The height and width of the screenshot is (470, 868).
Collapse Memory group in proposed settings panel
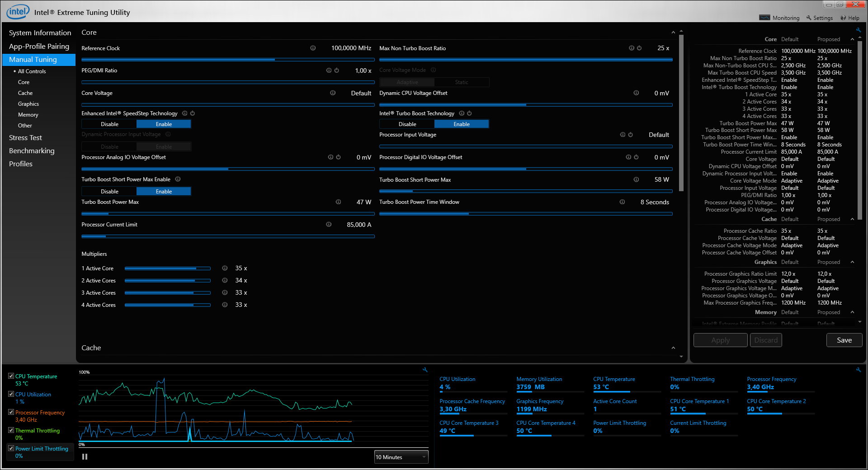pyautogui.click(x=852, y=312)
